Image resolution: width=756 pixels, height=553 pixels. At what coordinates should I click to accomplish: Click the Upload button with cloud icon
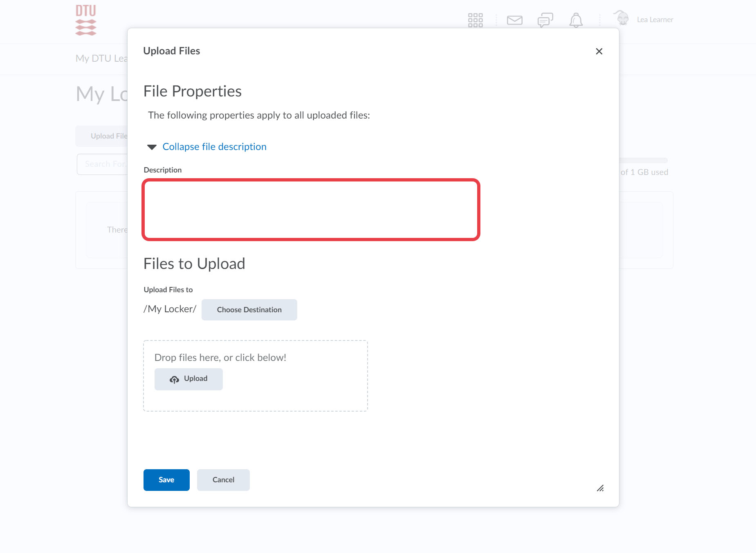[x=188, y=379]
